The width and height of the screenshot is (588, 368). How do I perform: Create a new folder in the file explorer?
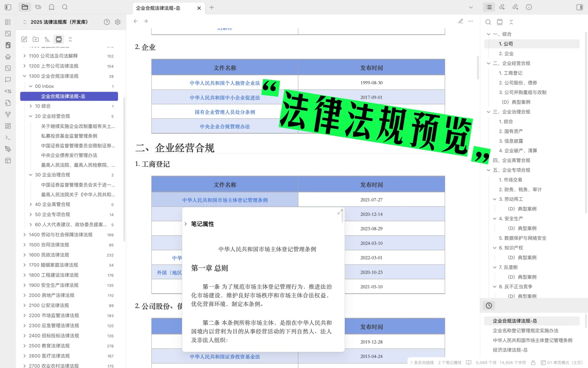[x=35, y=39]
